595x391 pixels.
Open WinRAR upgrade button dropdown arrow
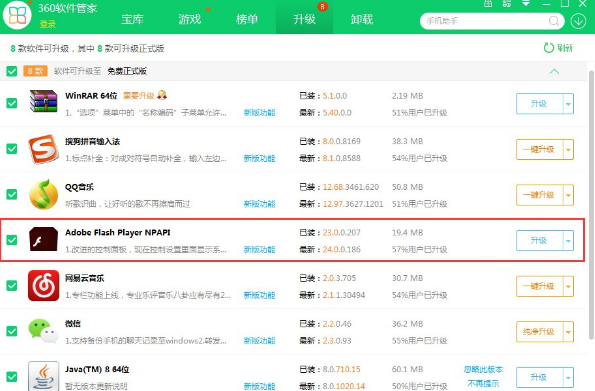(x=568, y=104)
